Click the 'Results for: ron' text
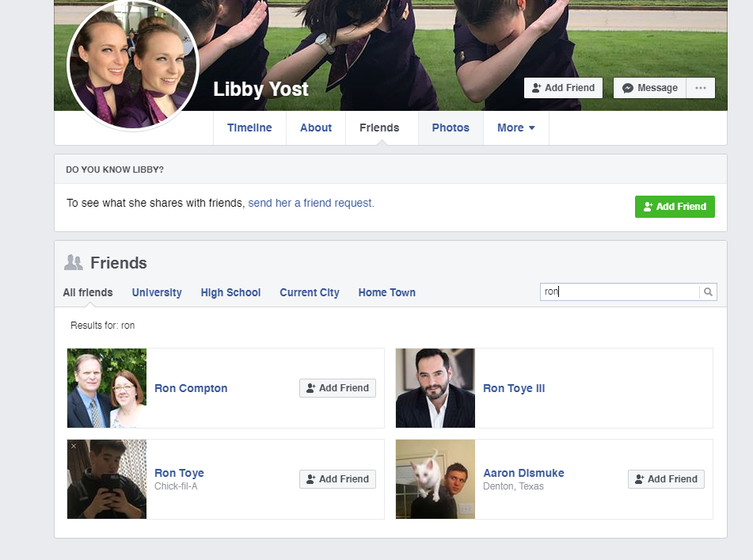The image size is (753, 560). click(x=103, y=326)
